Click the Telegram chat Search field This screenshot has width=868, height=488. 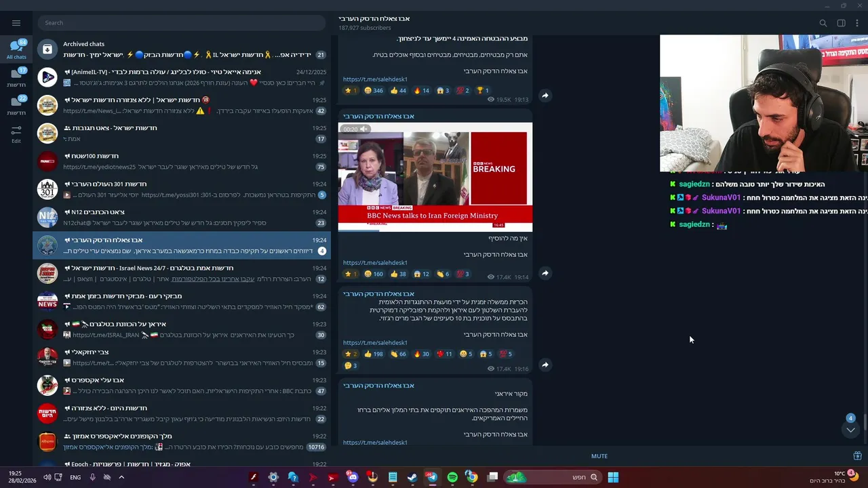182,23
